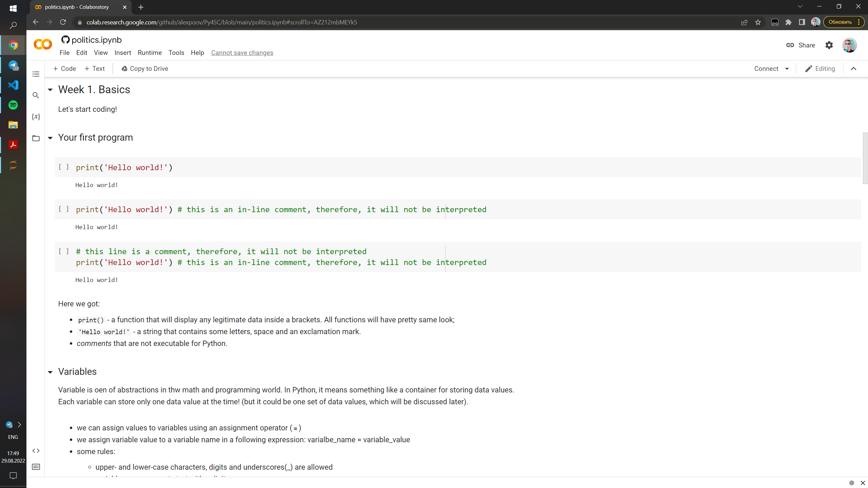Click the Google account avatar in Colab
The image size is (868, 488).
click(x=849, y=45)
